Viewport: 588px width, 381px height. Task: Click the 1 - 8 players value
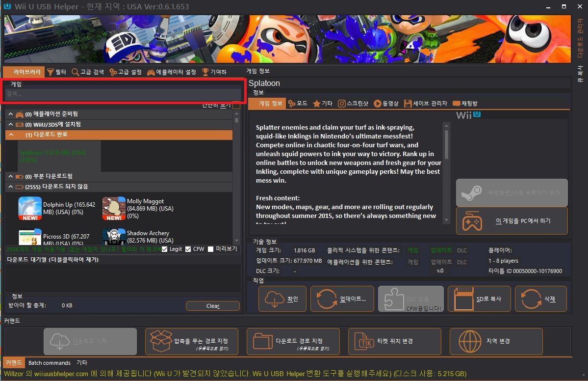pos(503,261)
